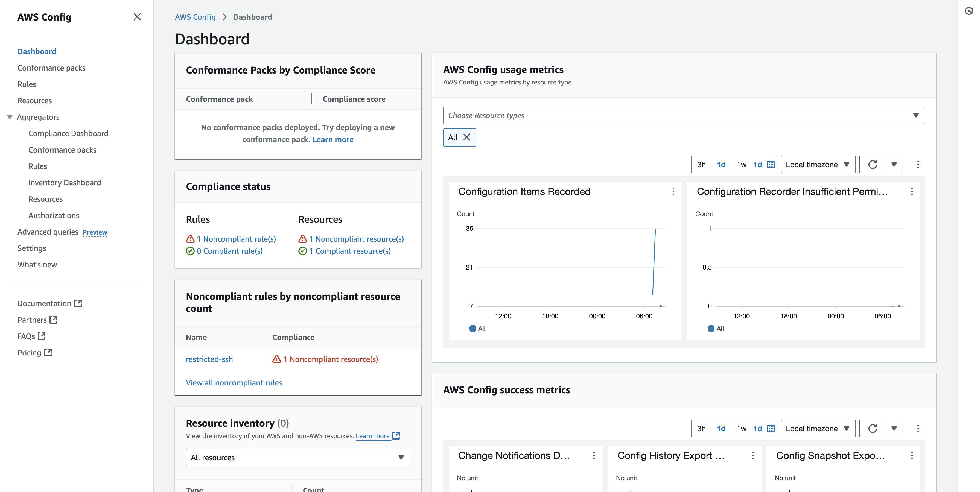This screenshot has width=980, height=492.
Task: Click the Preview badge beside Advanced queries
Action: 95,232
